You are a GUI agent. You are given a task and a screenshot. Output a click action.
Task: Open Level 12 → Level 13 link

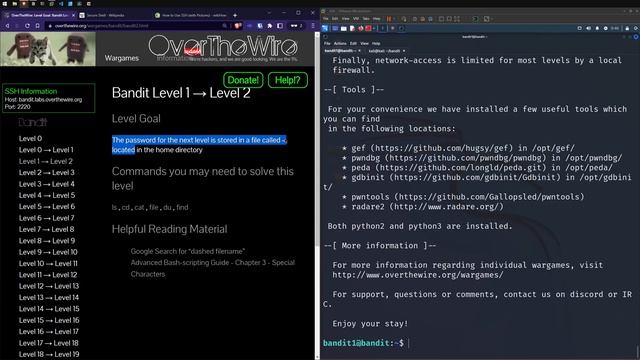coord(49,286)
